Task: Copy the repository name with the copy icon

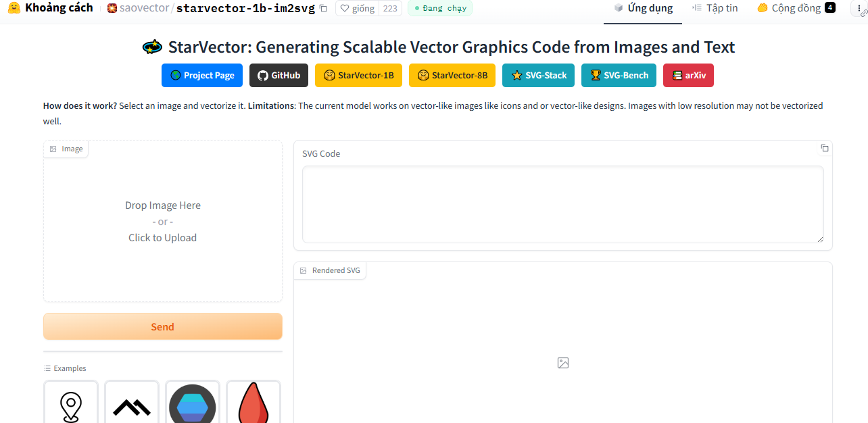Action: click(323, 9)
